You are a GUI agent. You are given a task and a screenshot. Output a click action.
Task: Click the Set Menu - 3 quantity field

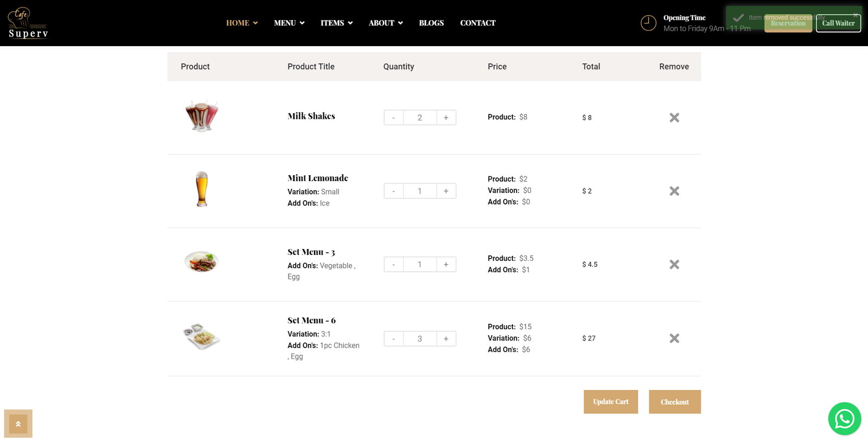pyautogui.click(x=419, y=265)
